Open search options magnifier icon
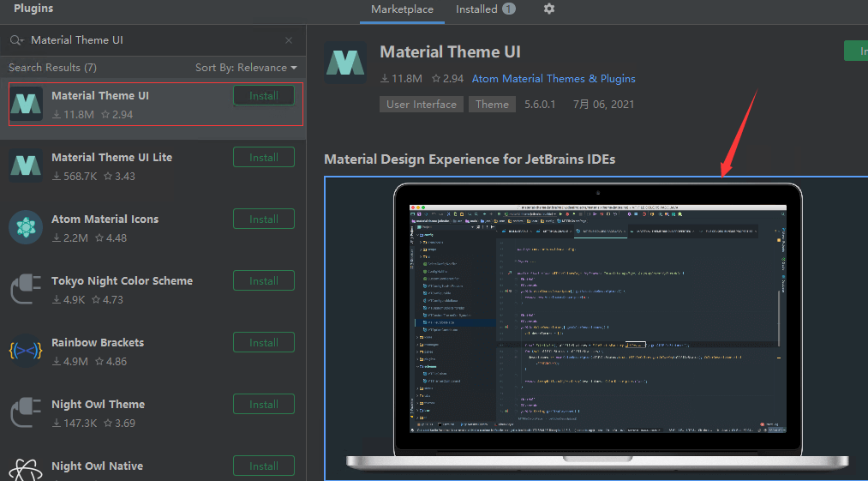This screenshot has height=481, width=868. pyautogui.click(x=16, y=40)
